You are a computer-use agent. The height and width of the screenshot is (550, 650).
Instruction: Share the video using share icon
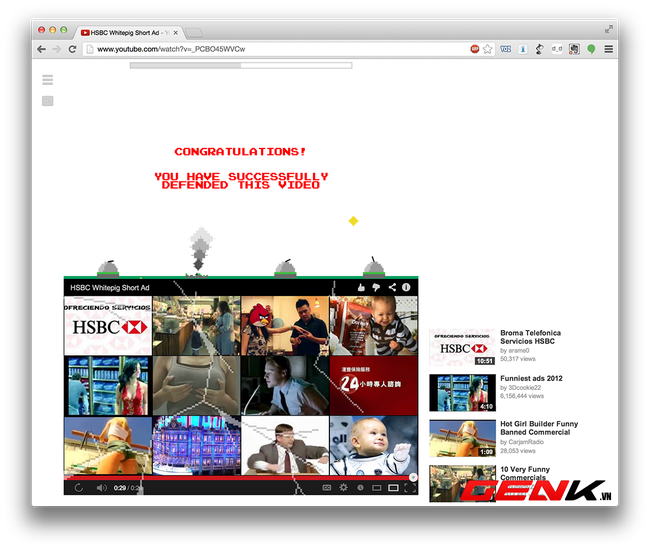pos(392,287)
